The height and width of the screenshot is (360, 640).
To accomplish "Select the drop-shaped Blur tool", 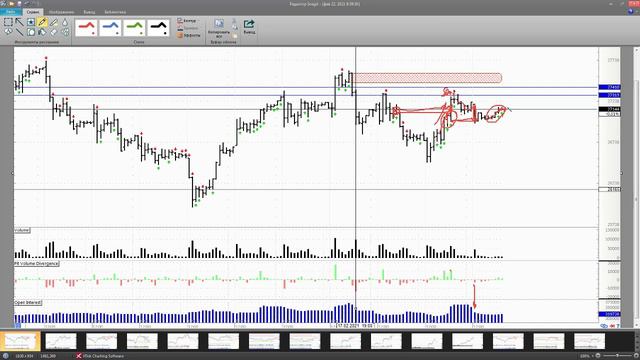I will 65,22.
